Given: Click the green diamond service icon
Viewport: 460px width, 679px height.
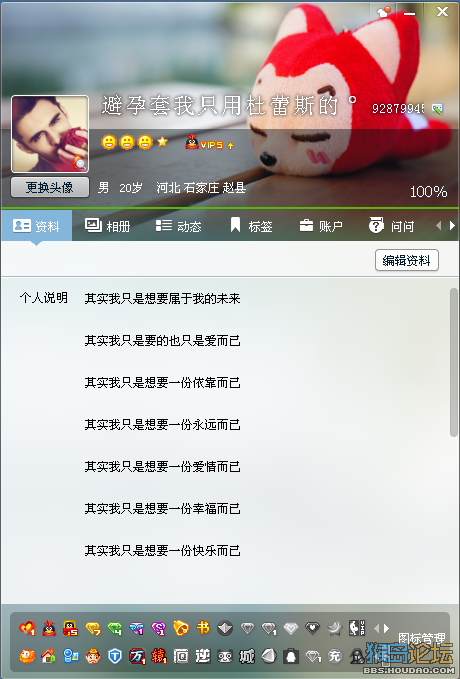Looking at the screenshot, I should (x=115, y=628).
